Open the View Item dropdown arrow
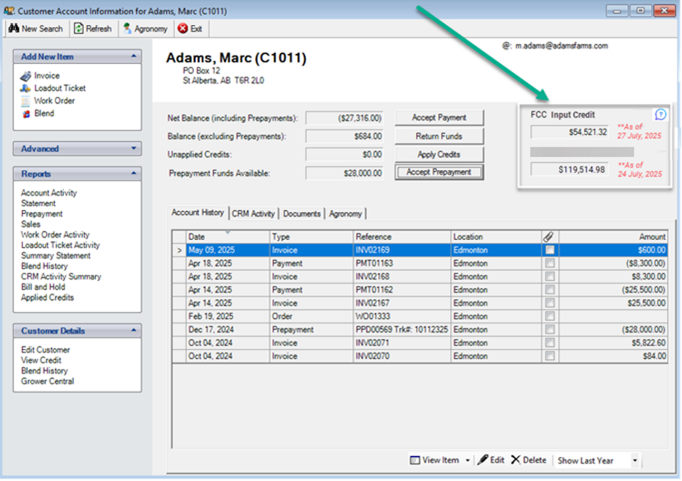This screenshot has width=682, height=481. [x=468, y=461]
